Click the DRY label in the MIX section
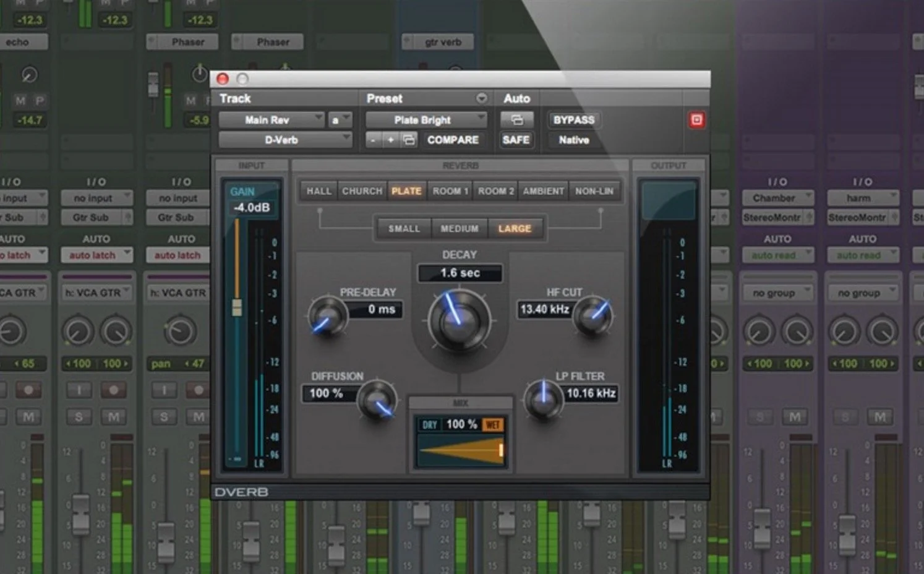 click(429, 425)
